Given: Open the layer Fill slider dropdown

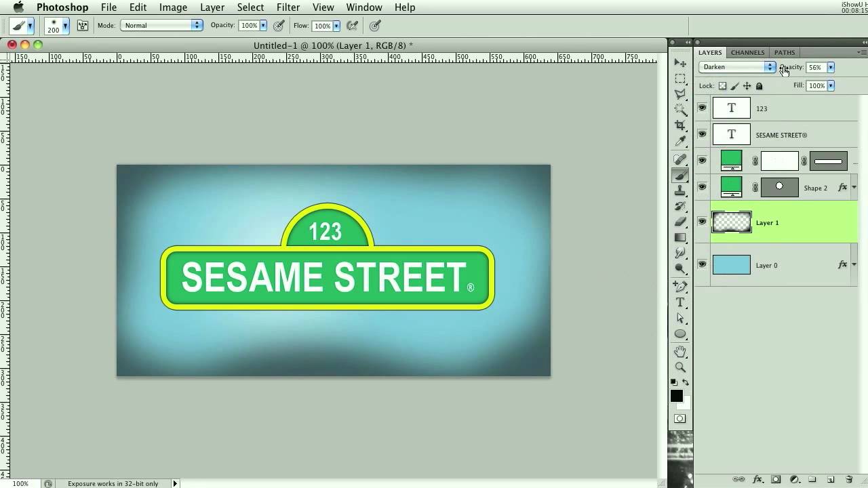Looking at the screenshot, I should (x=831, y=86).
